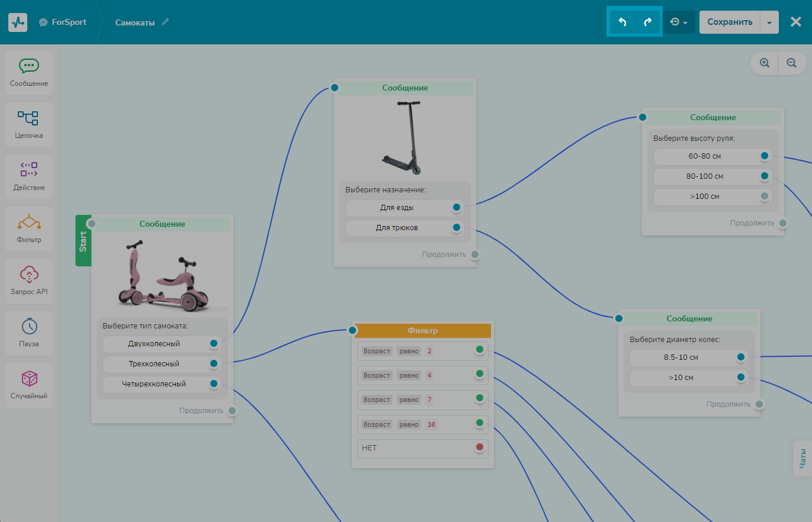The width and height of the screenshot is (812, 522).
Task: Open the version history dropdown
Action: (x=678, y=22)
